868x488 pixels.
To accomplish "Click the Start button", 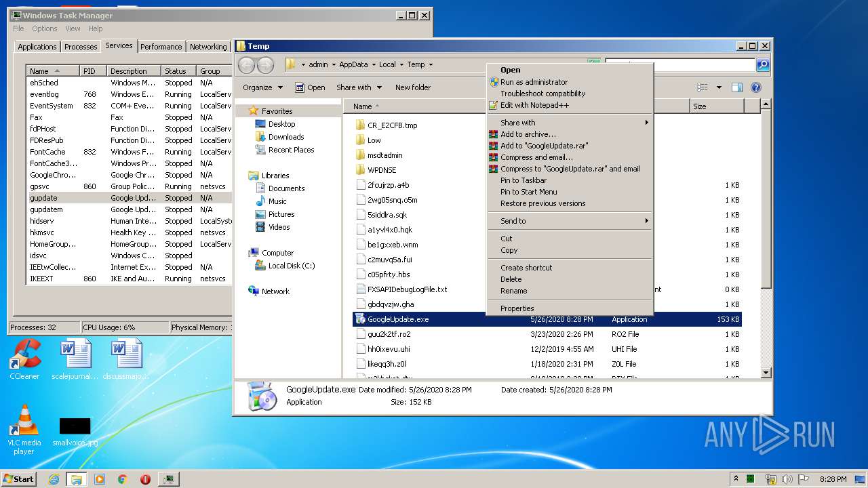I will point(18,479).
